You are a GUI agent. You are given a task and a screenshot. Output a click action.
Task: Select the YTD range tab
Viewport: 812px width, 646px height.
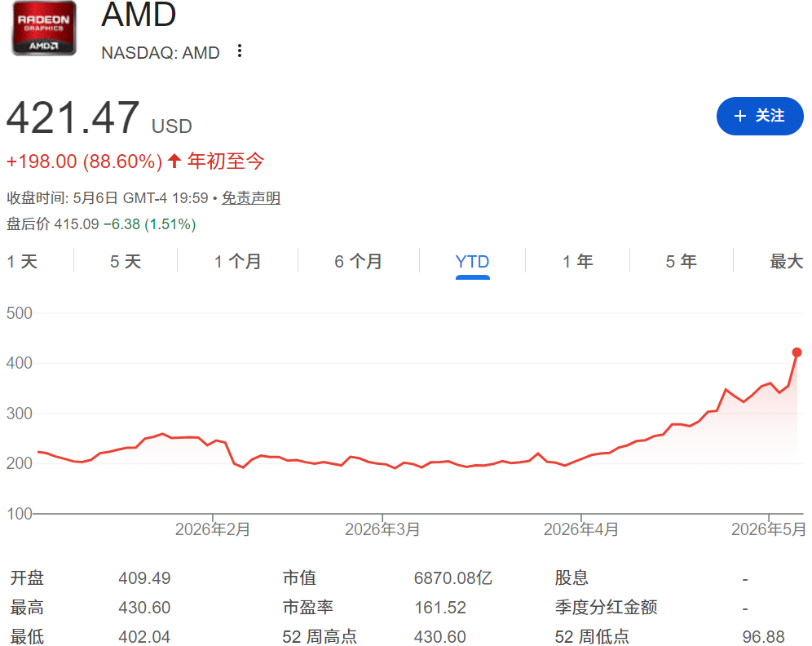(x=472, y=262)
